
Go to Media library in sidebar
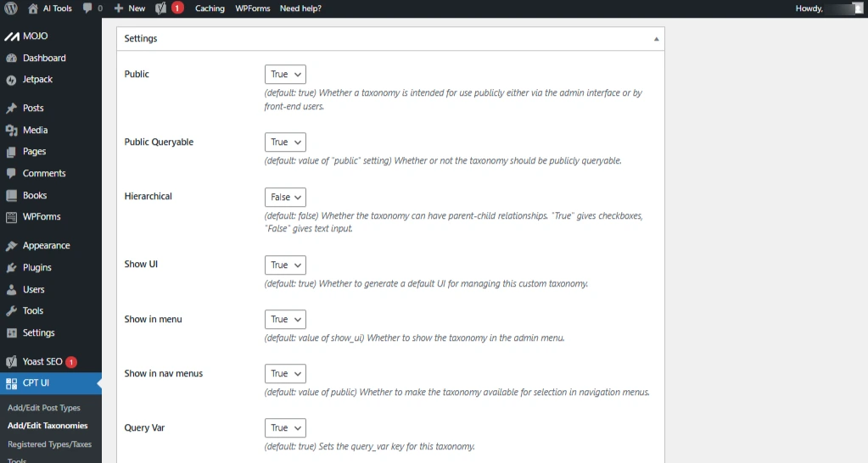pyautogui.click(x=35, y=131)
